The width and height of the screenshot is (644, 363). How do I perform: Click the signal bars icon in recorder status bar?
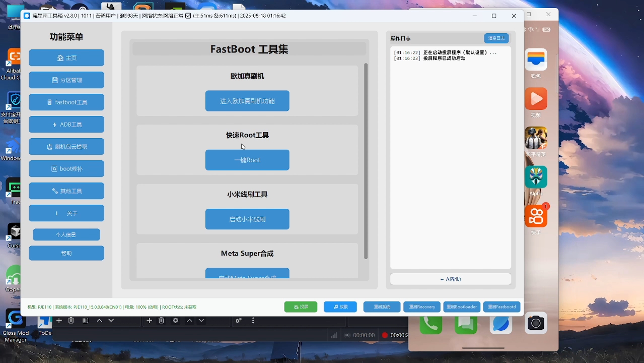pyautogui.click(x=334, y=335)
